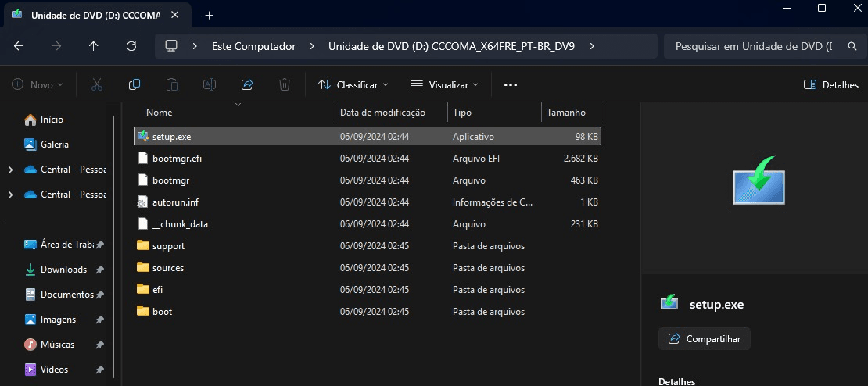Image resolution: width=868 pixels, height=386 pixels.
Task: Click the autorun.inf gear file icon
Action: pos(143,202)
